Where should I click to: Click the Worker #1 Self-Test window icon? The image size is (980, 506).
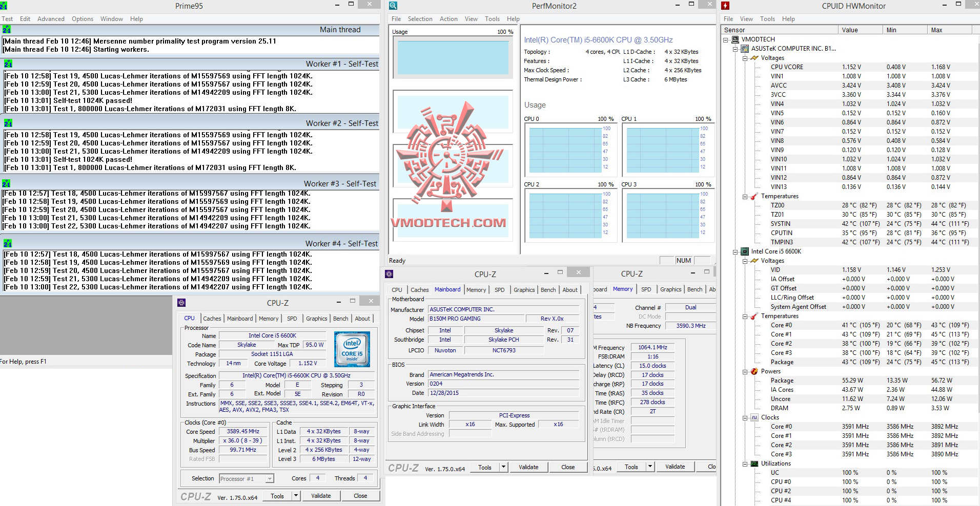point(7,64)
